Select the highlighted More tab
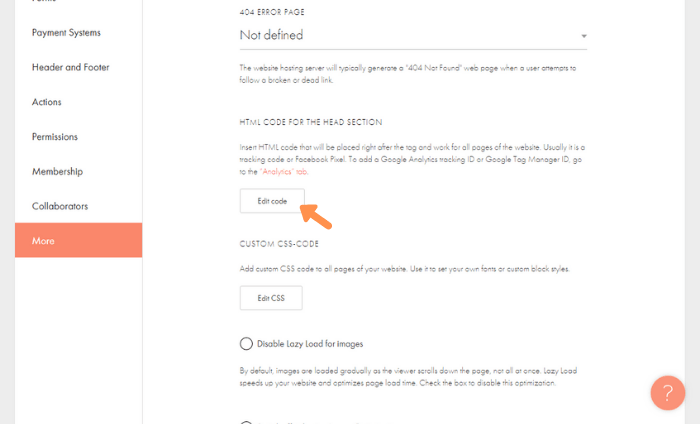 (x=79, y=240)
